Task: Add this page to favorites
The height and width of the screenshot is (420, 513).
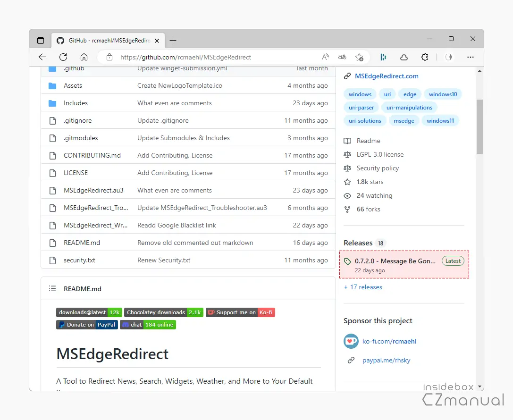Action: click(359, 57)
